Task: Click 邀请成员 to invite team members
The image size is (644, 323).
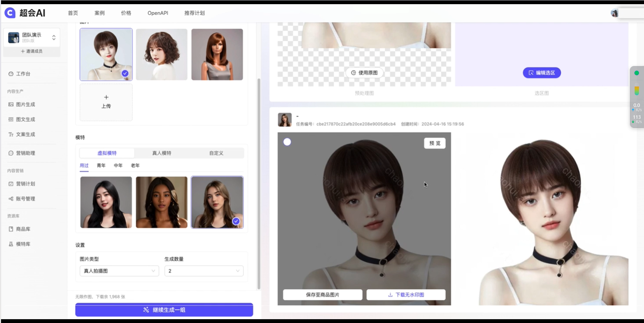Action: (x=32, y=51)
